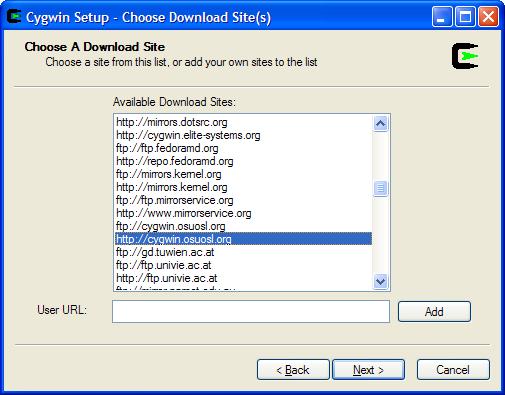Viewport: 505px width, 395px height.
Task: Pick http://repo.fedoramd.org download site
Action: 244,161
